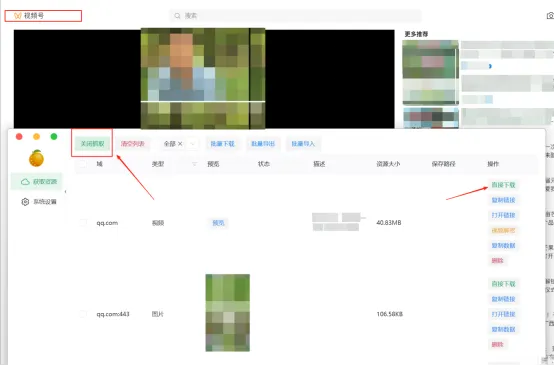Click 复制数据 for the 40.83MB video
Viewport: 554px width, 366px height.
(503, 246)
